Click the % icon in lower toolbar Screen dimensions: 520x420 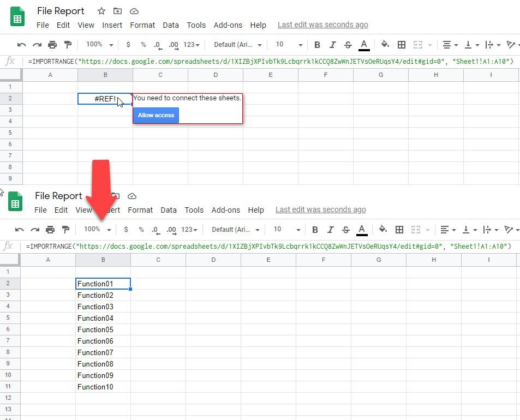[x=141, y=230]
